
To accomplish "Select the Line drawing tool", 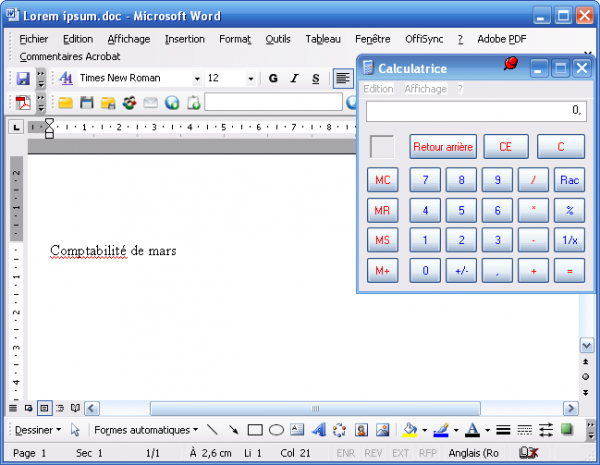I will click(x=212, y=430).
